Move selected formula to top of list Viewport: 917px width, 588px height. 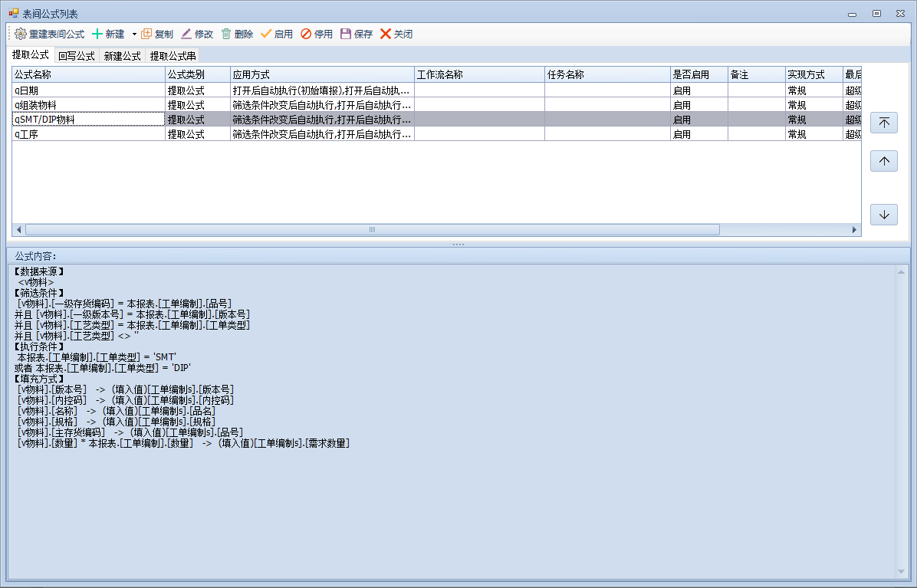click(884, 123)
